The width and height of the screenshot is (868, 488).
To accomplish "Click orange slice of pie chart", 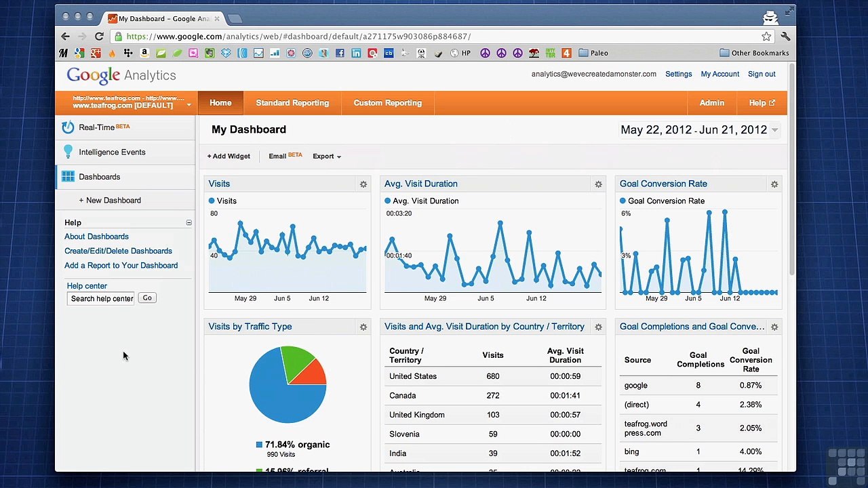I will coord(313,373).
